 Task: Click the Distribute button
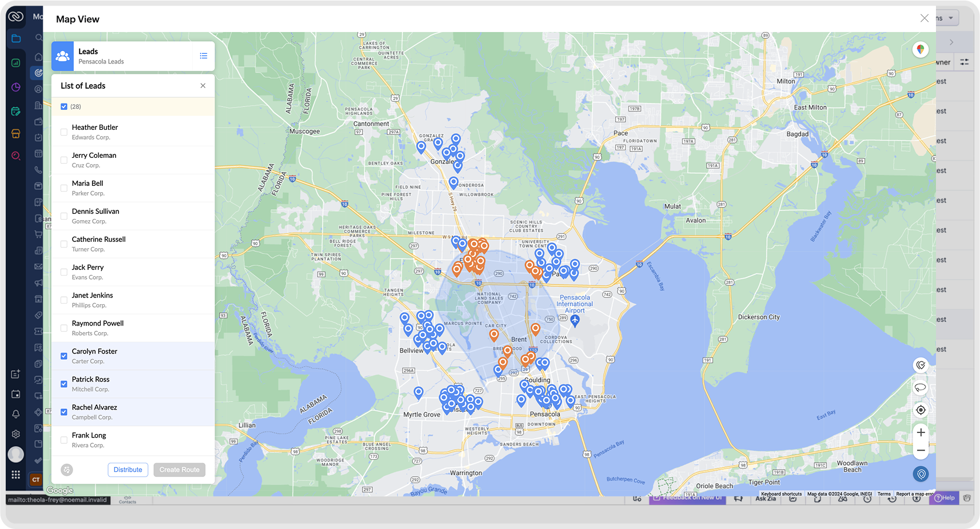point(128,470)
